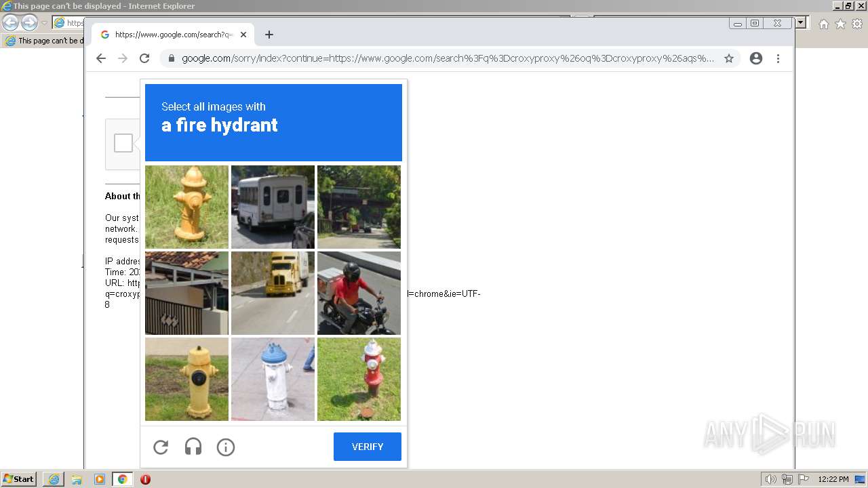Click Chrome's forward arrow

[123, 58]
